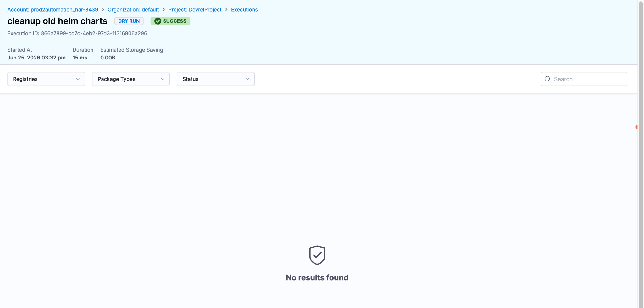Click the page vertical scrollbar
The height and width of the screenshot is (308, 644).
[641, 154]
